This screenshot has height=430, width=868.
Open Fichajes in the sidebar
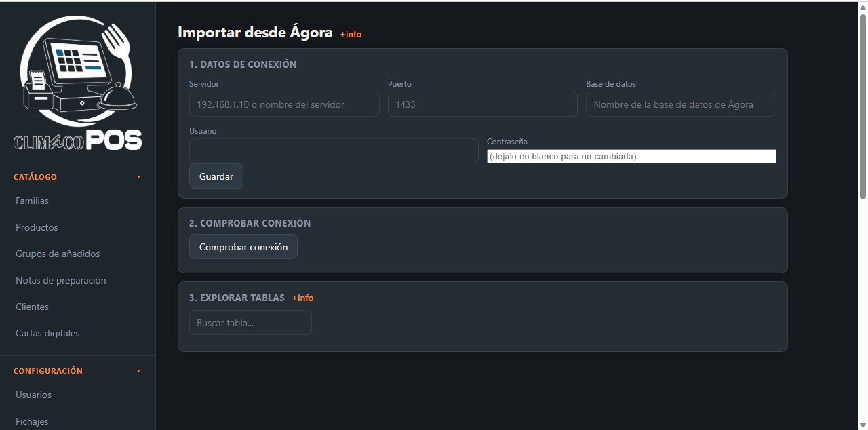tap(32, 421)
